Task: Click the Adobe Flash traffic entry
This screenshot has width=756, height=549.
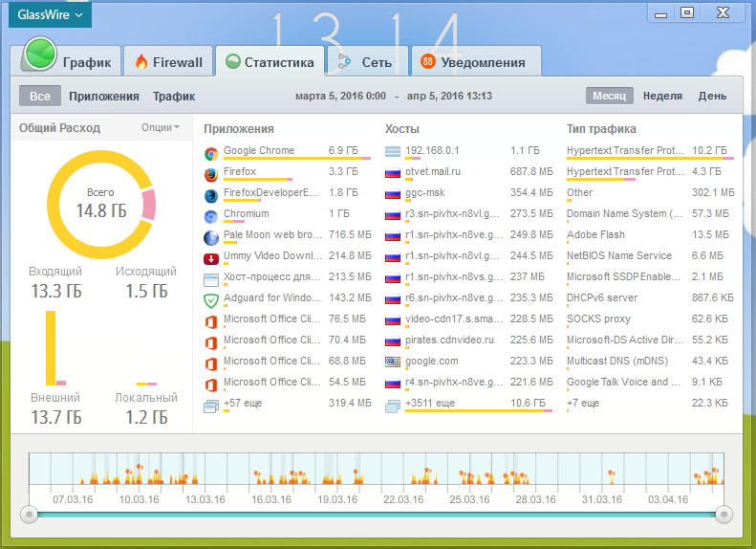Action: [651, 234]
